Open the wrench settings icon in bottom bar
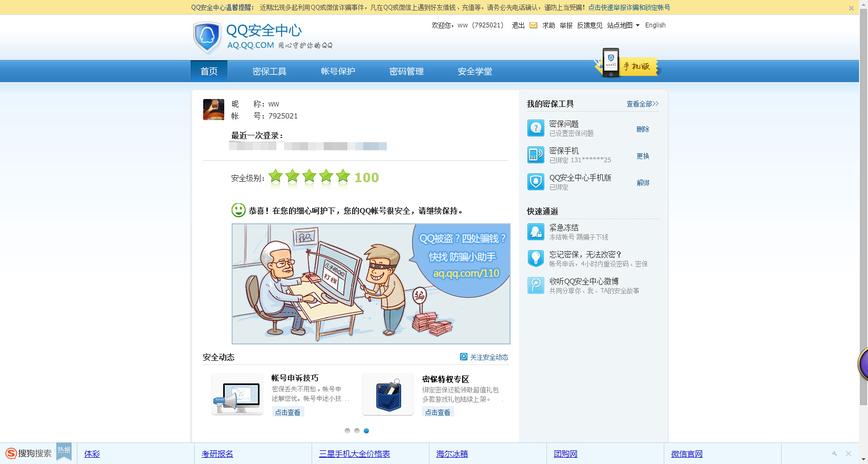 click(x=834, y=453)
